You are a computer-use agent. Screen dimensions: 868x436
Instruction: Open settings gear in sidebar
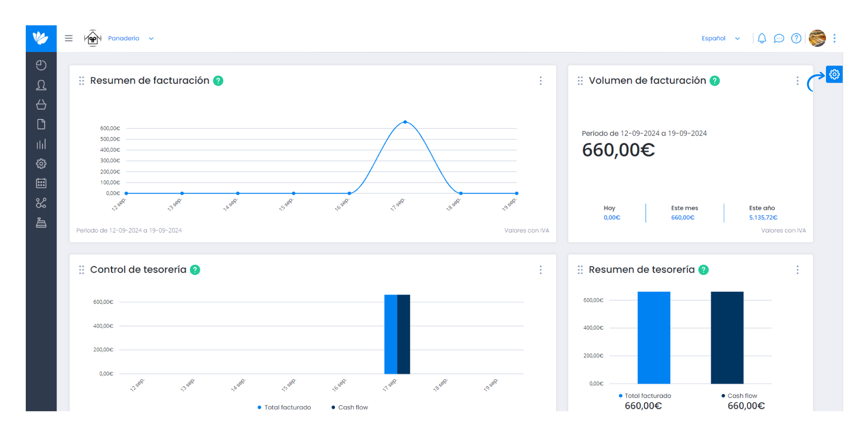pos(41,164)
